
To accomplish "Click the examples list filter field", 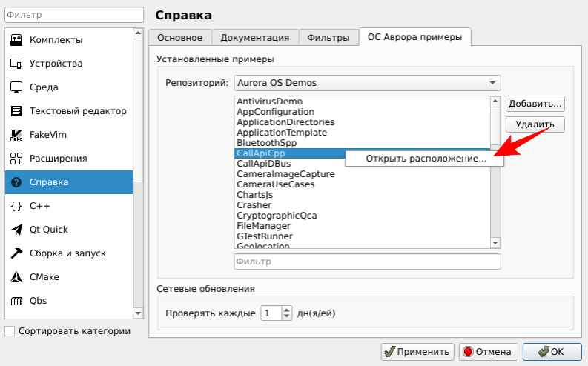I will 367,262.
